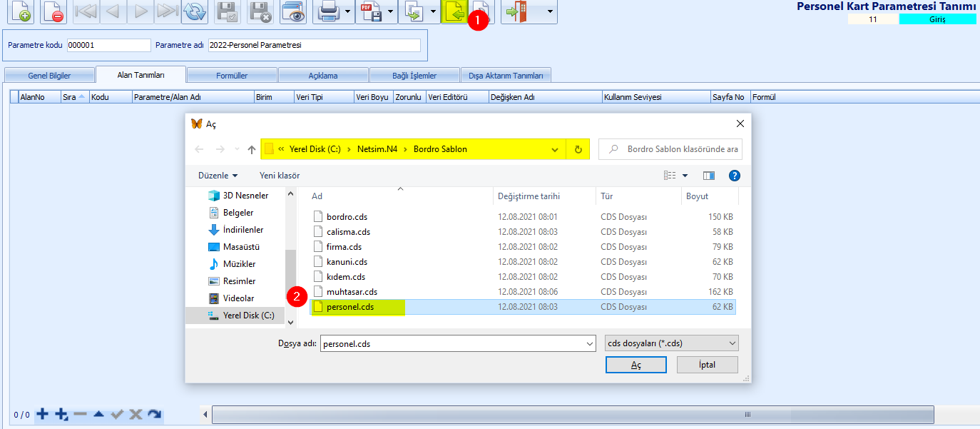
Task: Open the Düzenle dropdown menu
Action: (x=218, y=176)
